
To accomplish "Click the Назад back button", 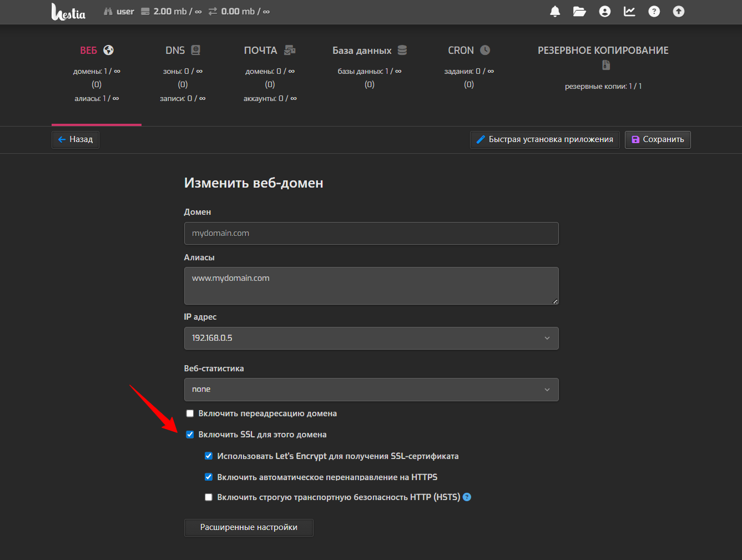I will coord(75,139).
